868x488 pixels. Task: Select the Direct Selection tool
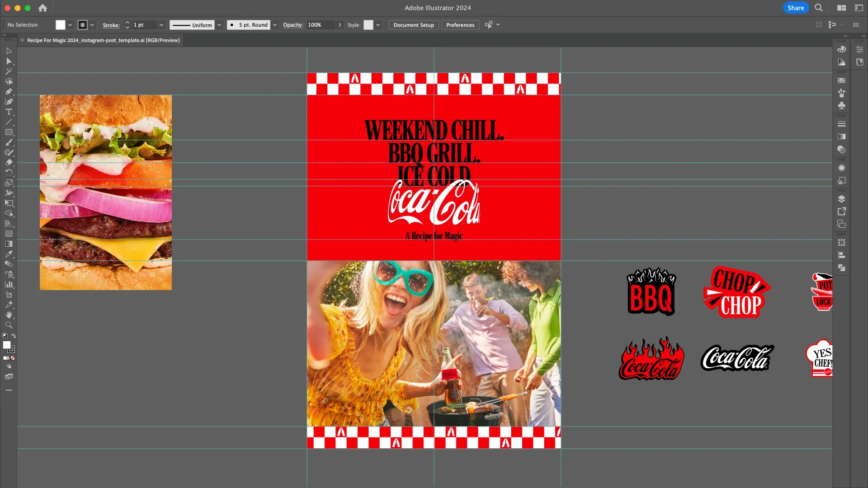(x=9, y=61)
